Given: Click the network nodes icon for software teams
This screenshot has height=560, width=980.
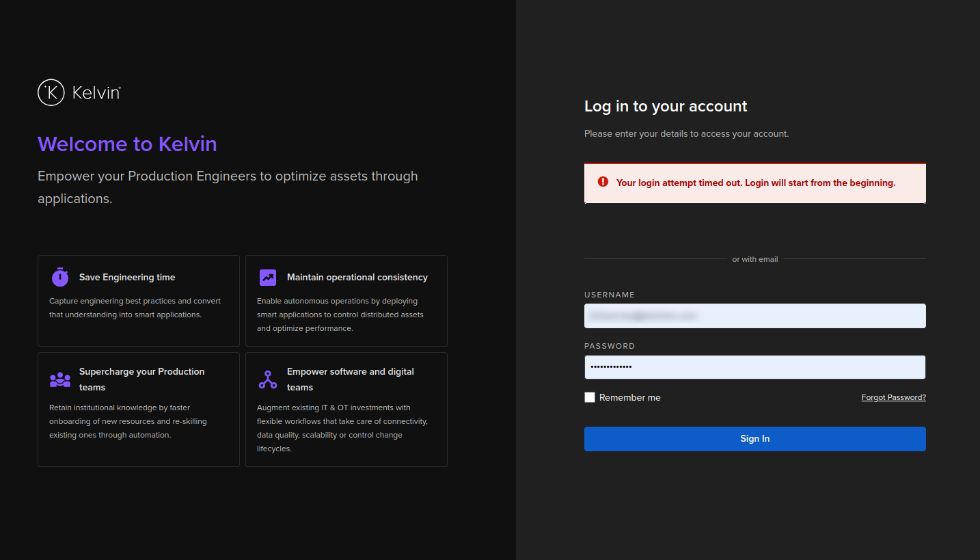Looking at the screenshot, I should (x=268, y=379).
